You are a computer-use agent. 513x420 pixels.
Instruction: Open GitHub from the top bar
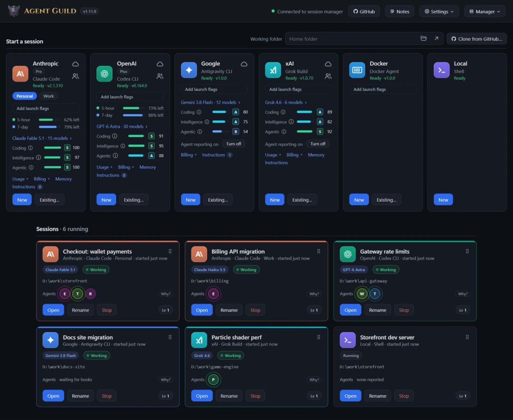(364, 11)
